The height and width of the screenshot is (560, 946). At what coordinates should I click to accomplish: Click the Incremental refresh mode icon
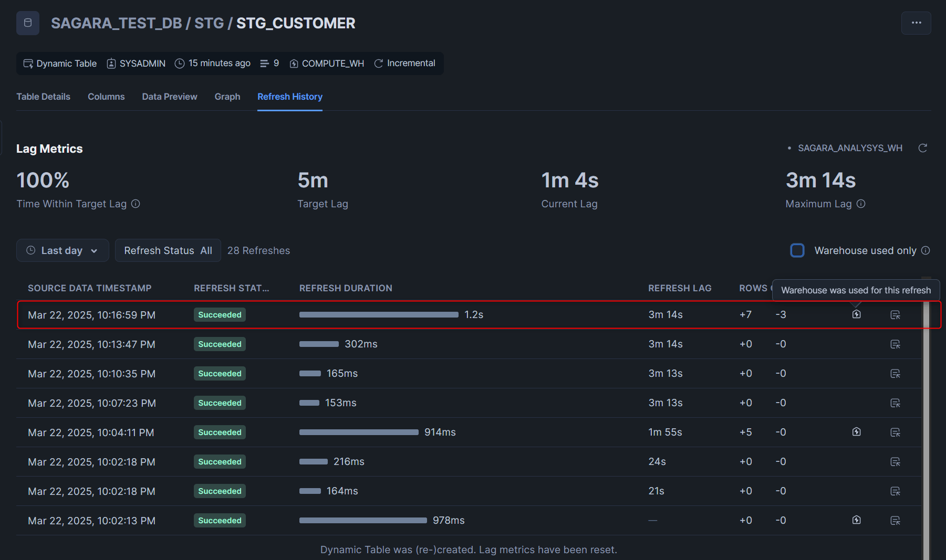[x=378, y=64]
